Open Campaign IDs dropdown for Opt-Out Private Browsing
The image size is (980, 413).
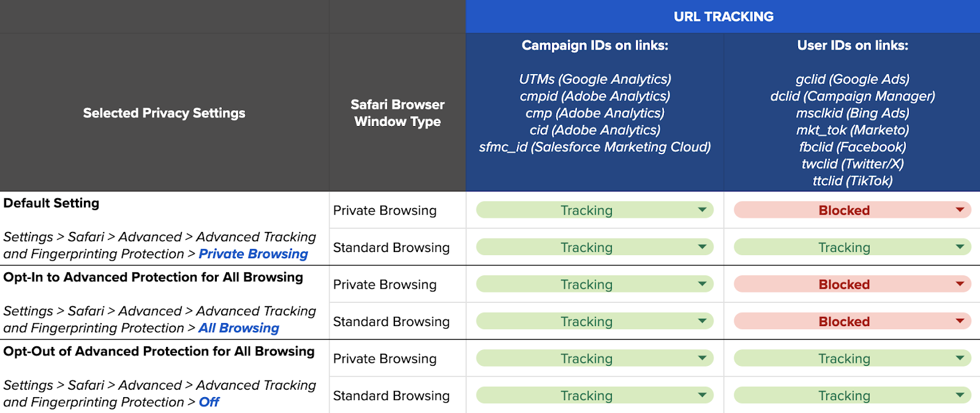(595, 358)
